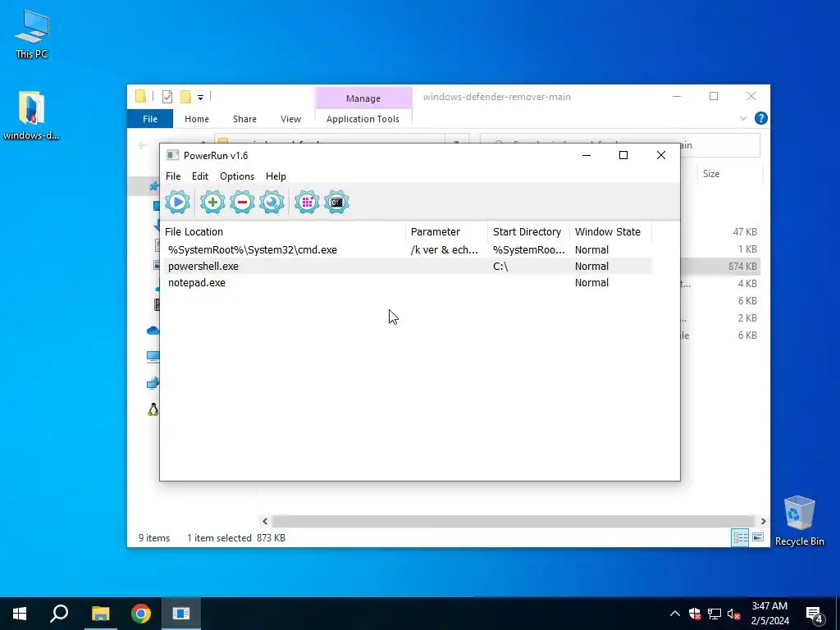Click the Window State column header
This screenshot has width=840, height=630.
click(610, 232)
